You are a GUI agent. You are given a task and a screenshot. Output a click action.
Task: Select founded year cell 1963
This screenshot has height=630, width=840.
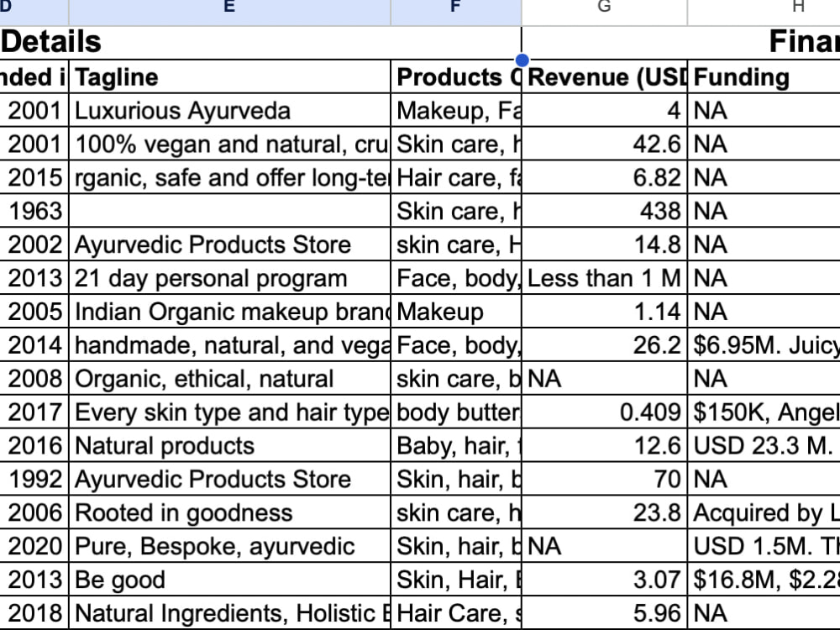coord(34,211)
